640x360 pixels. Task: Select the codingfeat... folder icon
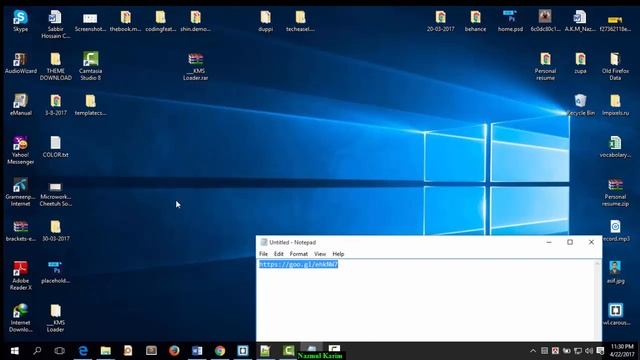click(160, 21)
